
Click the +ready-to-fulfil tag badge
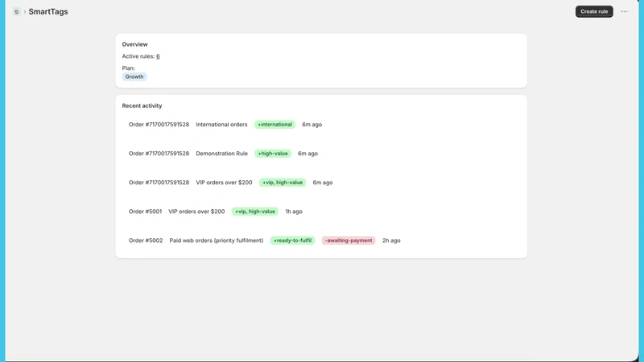tap(292, 241)
